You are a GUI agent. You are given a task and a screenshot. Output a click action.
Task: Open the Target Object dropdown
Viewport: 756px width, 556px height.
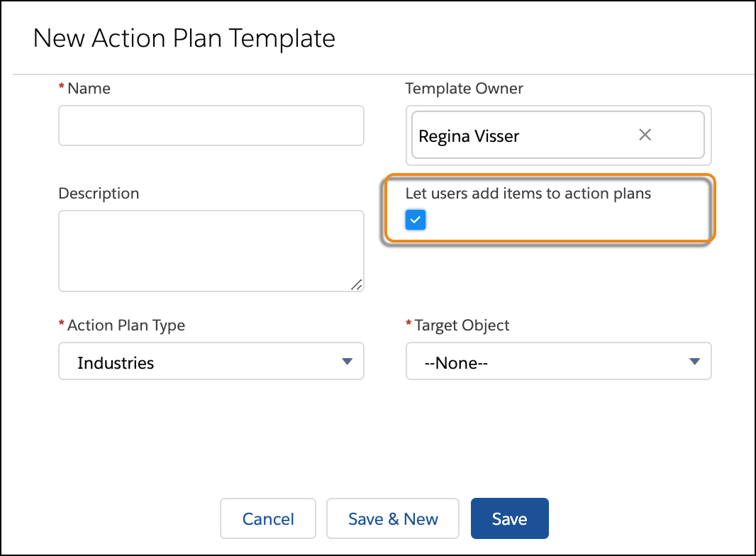pos(558,361)
